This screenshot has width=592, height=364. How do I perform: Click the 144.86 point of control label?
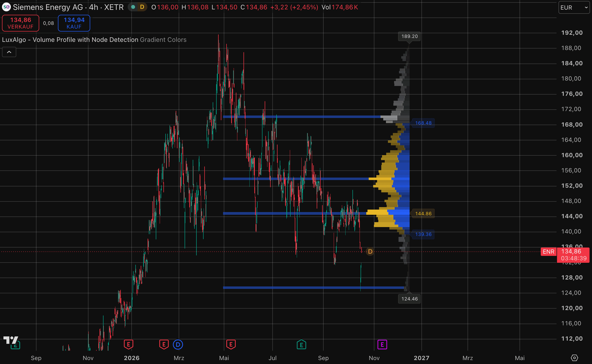click(x=423, y=214)
